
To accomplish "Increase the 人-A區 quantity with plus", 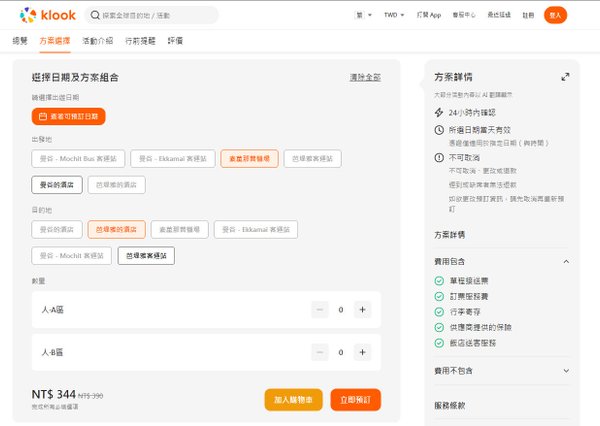I will [362, 310].
